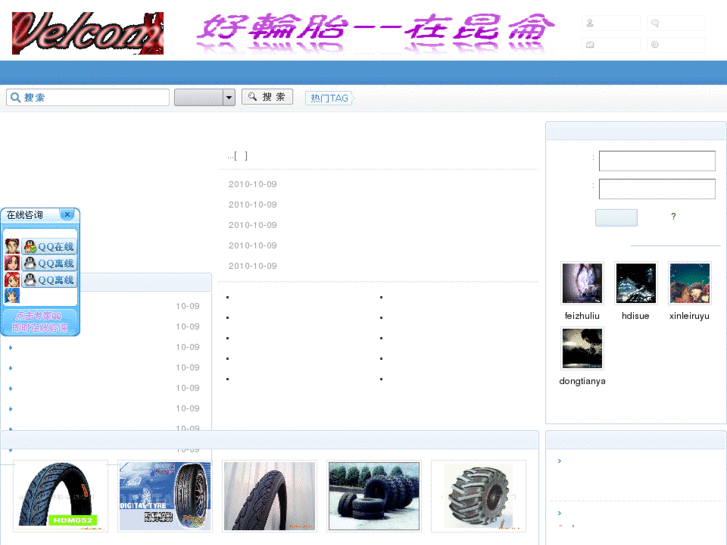The width and height of the screenshot is (727, 545).
Task: Click the last QQ离线 offline button
Action: click(x=49, y=280)
